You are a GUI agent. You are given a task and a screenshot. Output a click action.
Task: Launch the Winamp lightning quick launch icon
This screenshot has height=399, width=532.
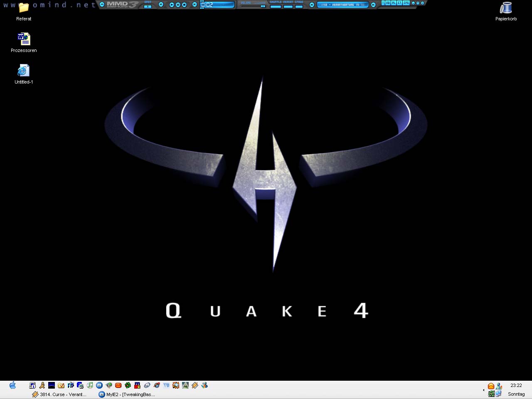tap(195, 385)
